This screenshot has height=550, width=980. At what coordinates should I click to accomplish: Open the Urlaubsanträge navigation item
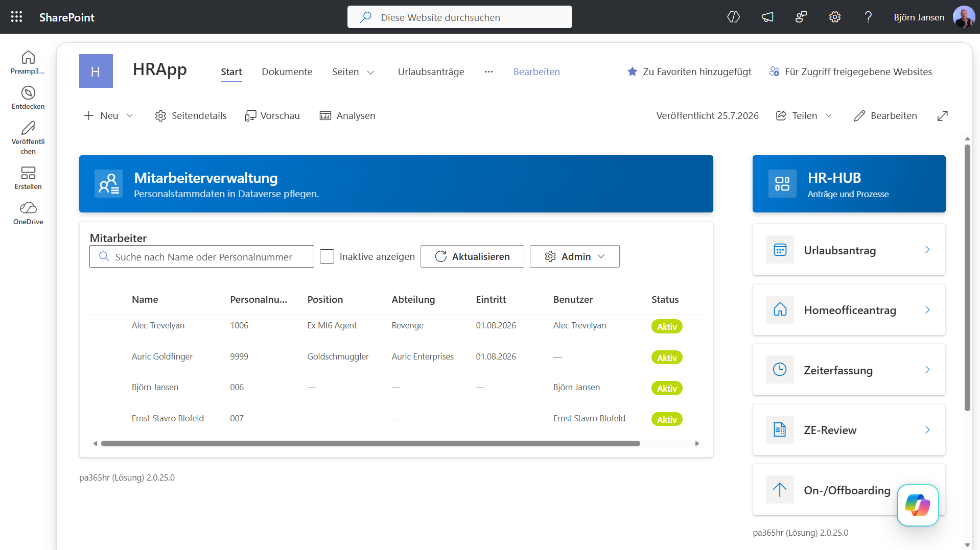[431, 71]
